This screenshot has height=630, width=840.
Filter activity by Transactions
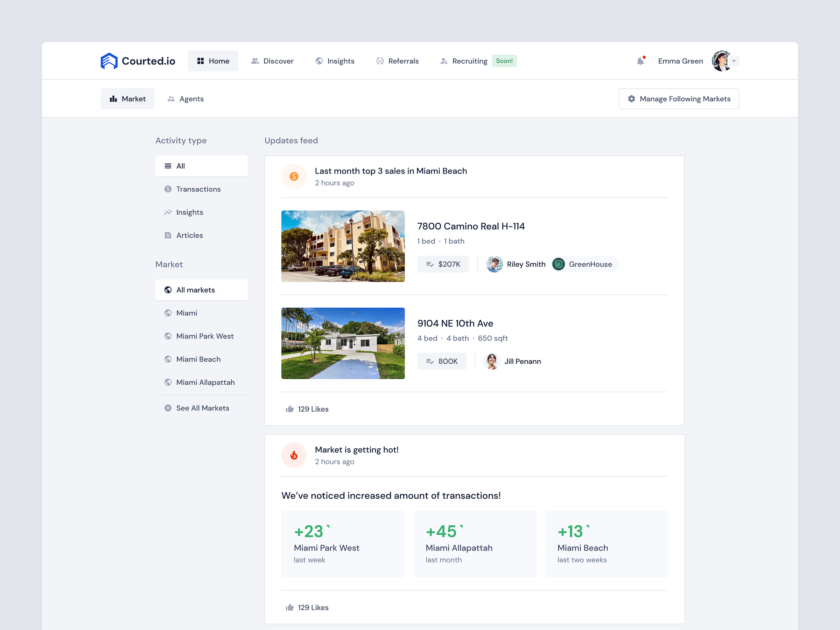tap(198, 189)
